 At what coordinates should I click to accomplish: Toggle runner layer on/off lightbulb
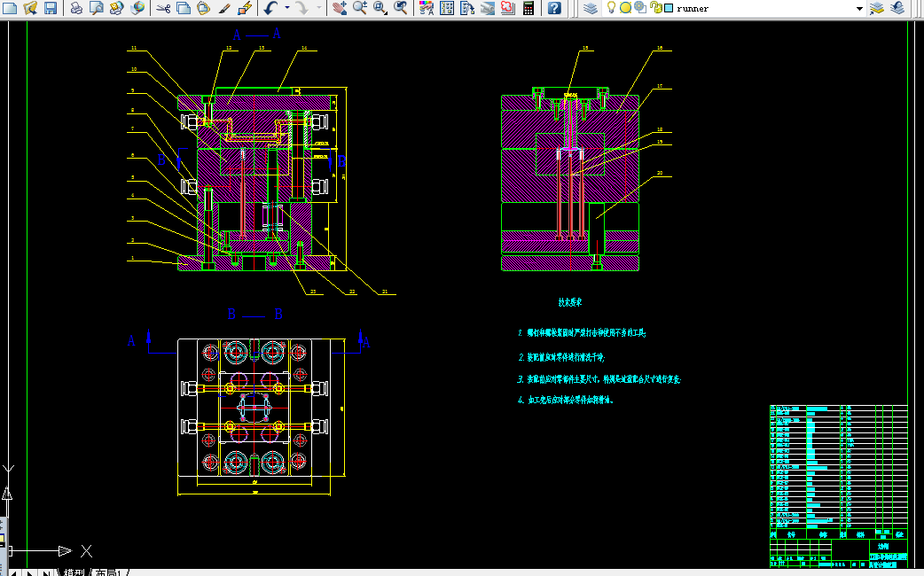[611, 8]
